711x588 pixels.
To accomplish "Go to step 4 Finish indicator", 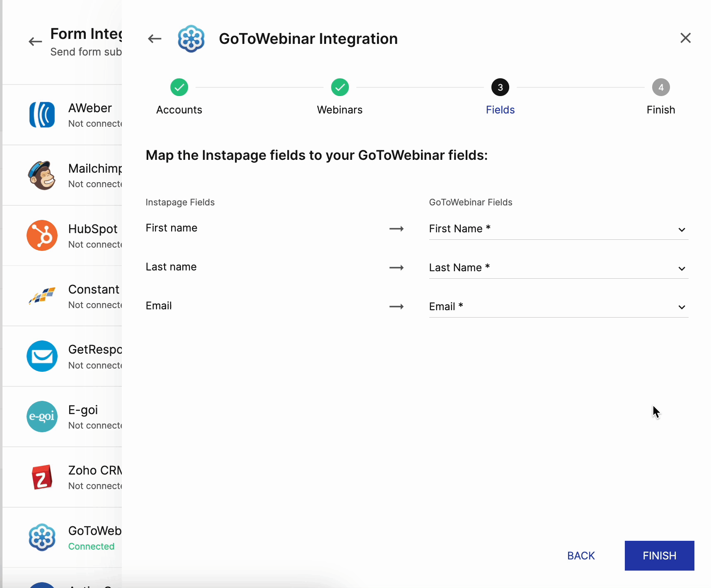I will point(660,87).
